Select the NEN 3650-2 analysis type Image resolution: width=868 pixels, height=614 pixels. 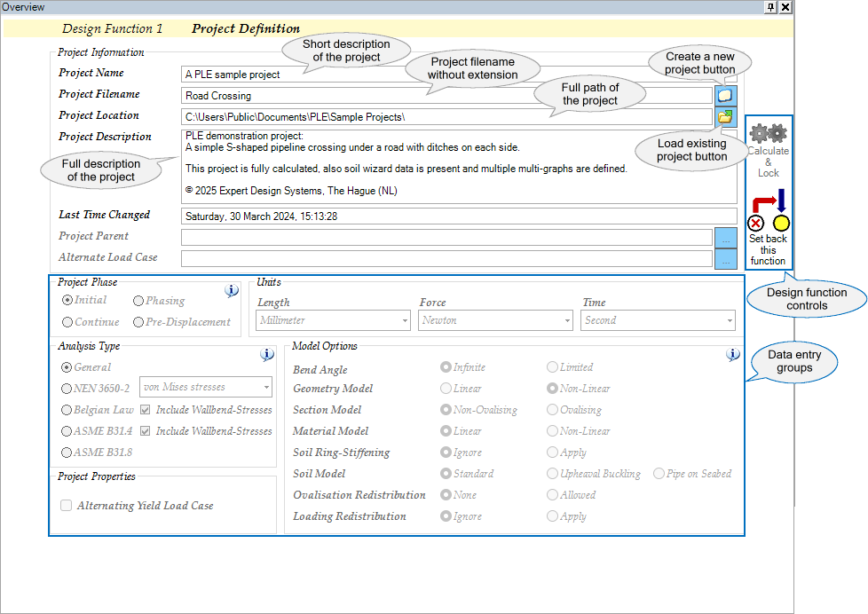pyautogui.click(x=67, y=389)
